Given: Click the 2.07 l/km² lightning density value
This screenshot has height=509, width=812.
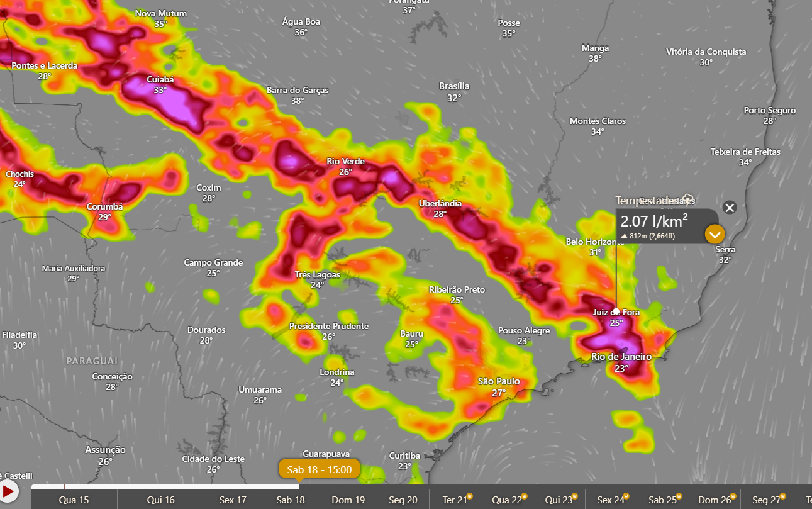Looking at the screenshot, I should (x=654, y=221).
